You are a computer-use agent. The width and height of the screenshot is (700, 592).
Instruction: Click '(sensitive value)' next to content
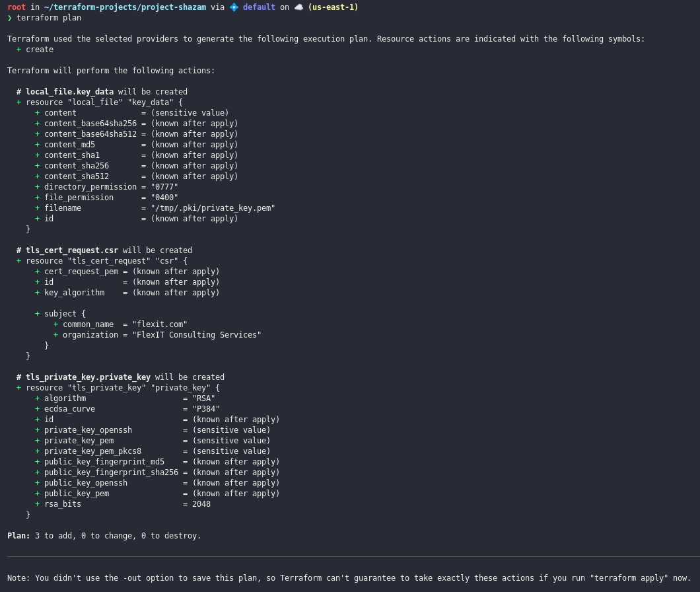click(x=190, y=113)
